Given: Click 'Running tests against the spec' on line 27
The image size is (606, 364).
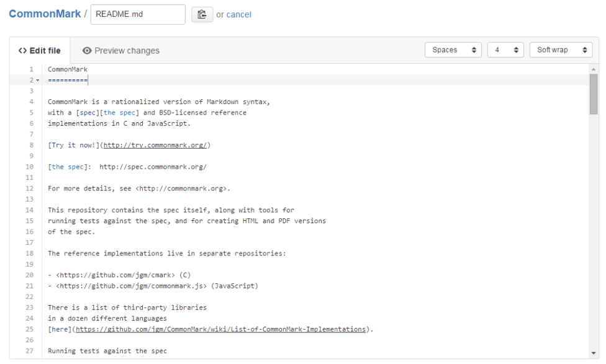Looking at the screenshot, I should coord(107,351).
